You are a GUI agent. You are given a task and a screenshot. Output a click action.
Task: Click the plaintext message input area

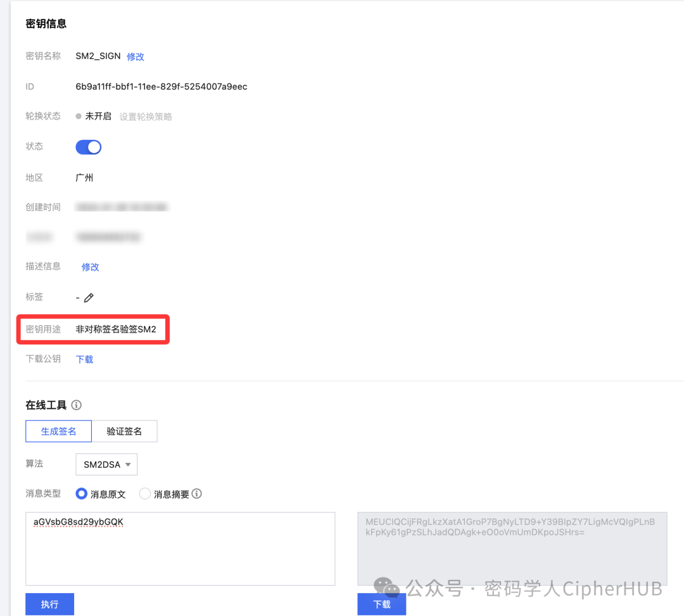coord(179,549)
